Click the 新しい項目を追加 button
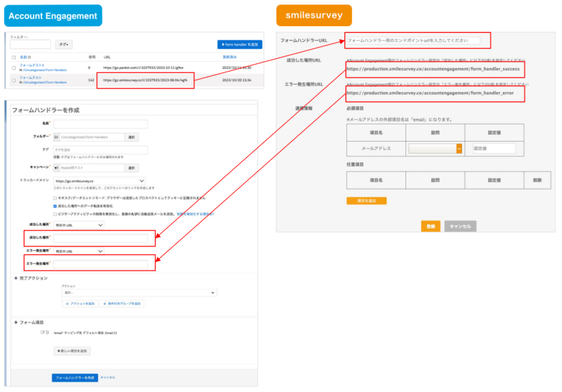 click(x=72, y=351)
